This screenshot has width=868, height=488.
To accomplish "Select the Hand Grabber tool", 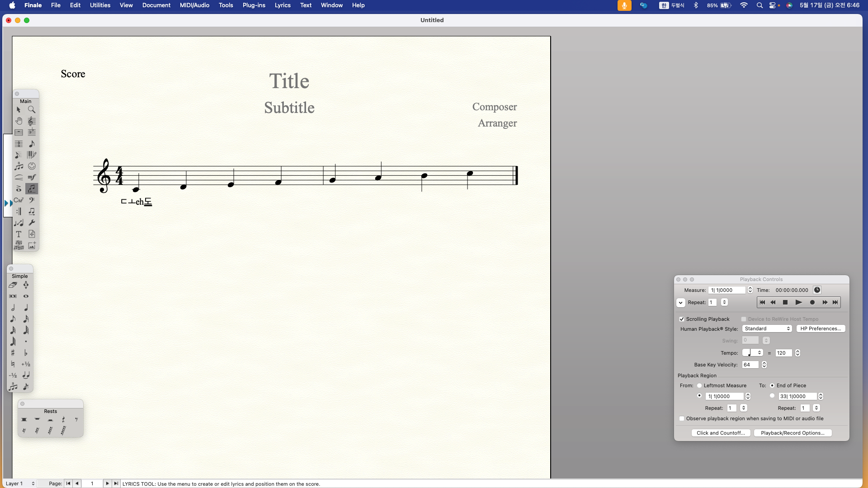I will tap(19, 121).
